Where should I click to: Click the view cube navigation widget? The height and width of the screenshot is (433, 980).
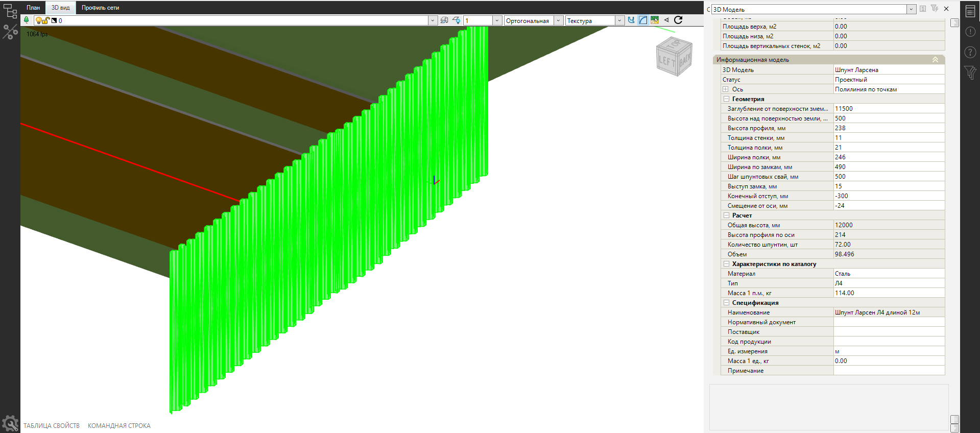[x=674, y=57]
